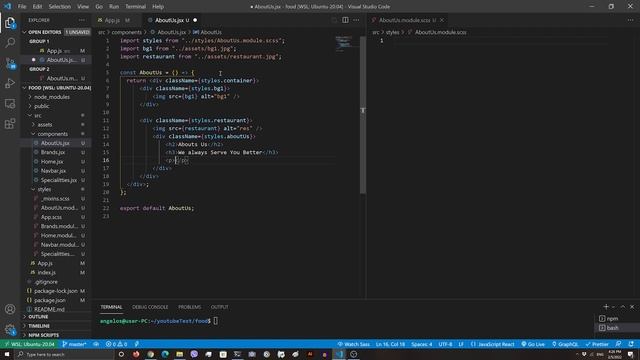The height and width of the screenshot is (360, 640).
Task: Click the notifications bell in status bar
Action: (631, 344)
